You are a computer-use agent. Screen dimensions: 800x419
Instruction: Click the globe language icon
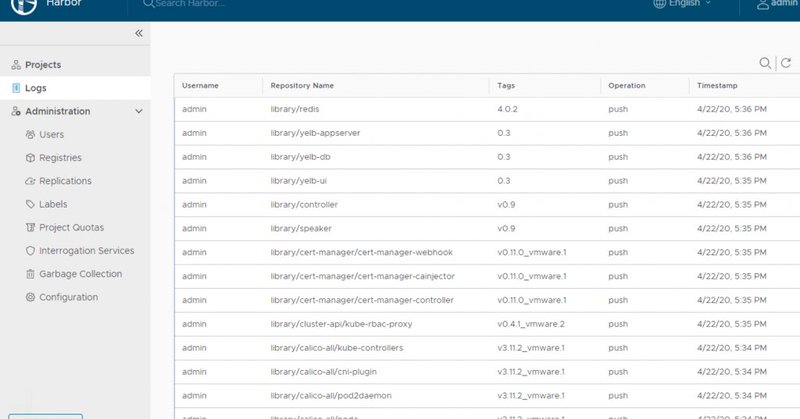659,4
